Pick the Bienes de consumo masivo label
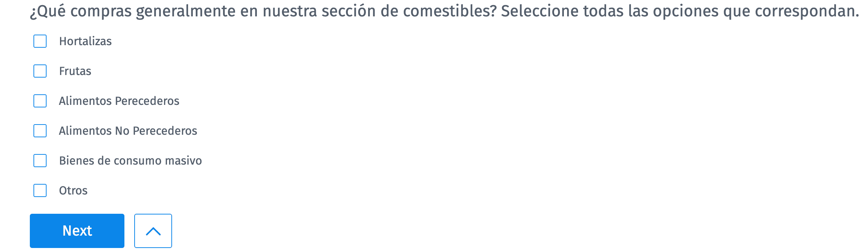The height and width of the screenshot is (252, 868). pyautogui.click(x=131, y=161)
